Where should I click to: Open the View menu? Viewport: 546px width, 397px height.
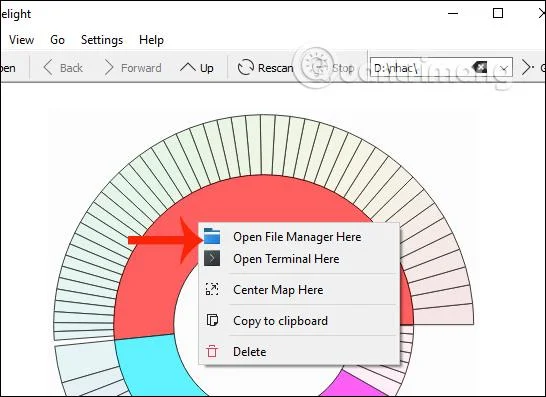point(21,40)
